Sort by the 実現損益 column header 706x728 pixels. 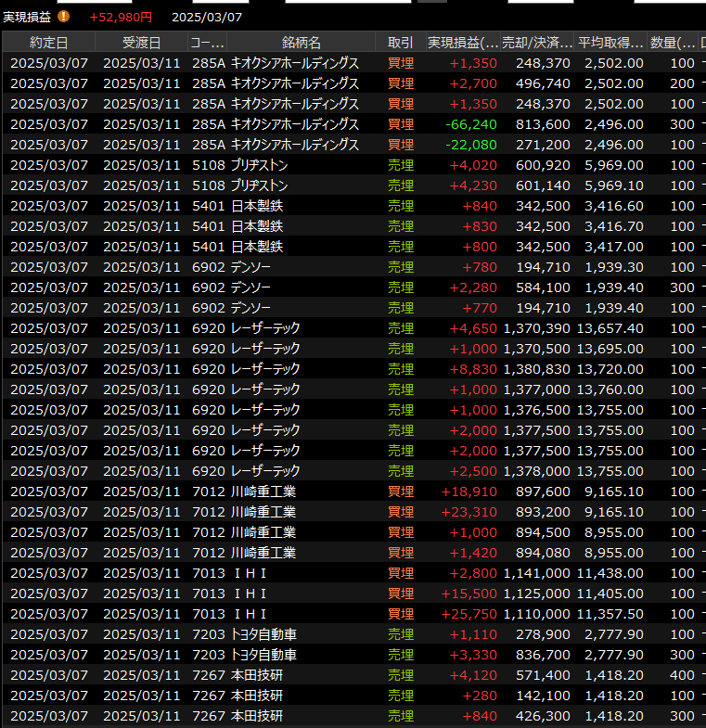(x=463, y=43)
